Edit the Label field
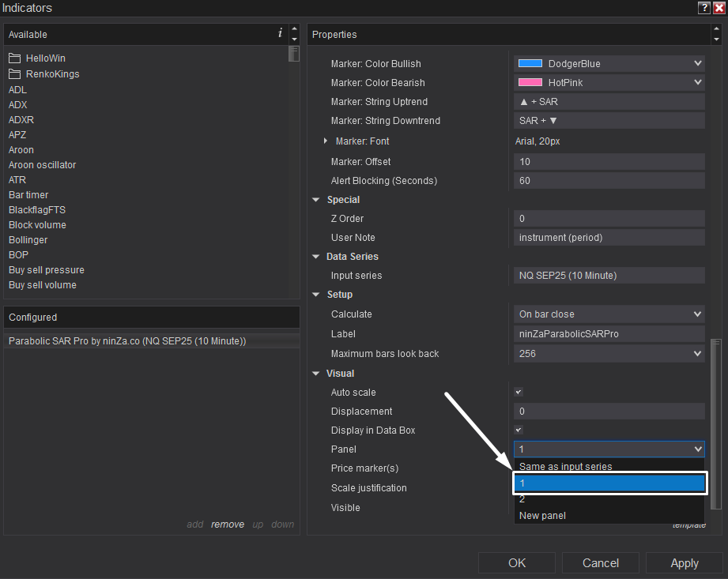The image size is (728, 579). 609,334
